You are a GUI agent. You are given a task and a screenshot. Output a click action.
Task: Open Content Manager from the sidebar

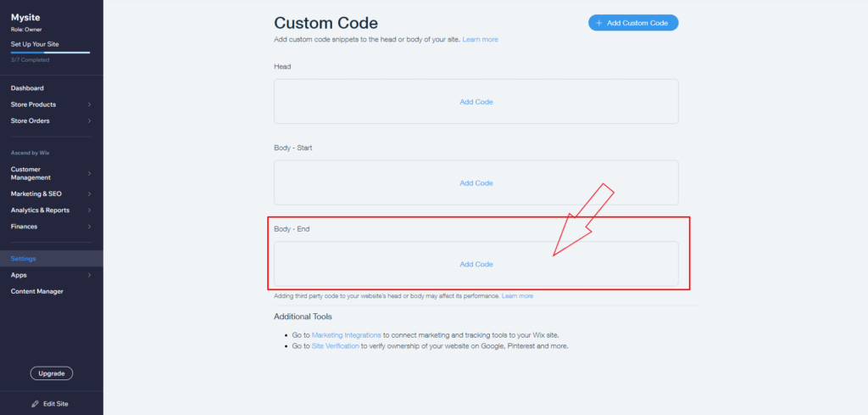click(37, 291)
